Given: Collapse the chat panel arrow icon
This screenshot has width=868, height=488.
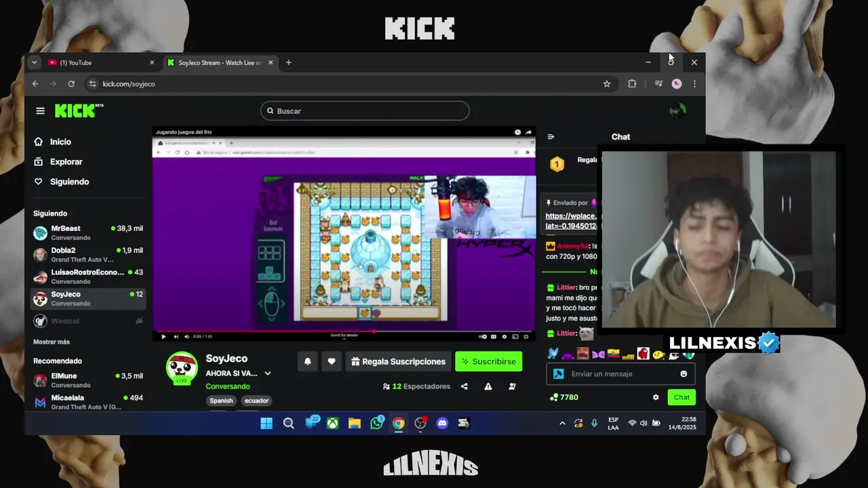Looking at the screenshot, I should 551,137.
